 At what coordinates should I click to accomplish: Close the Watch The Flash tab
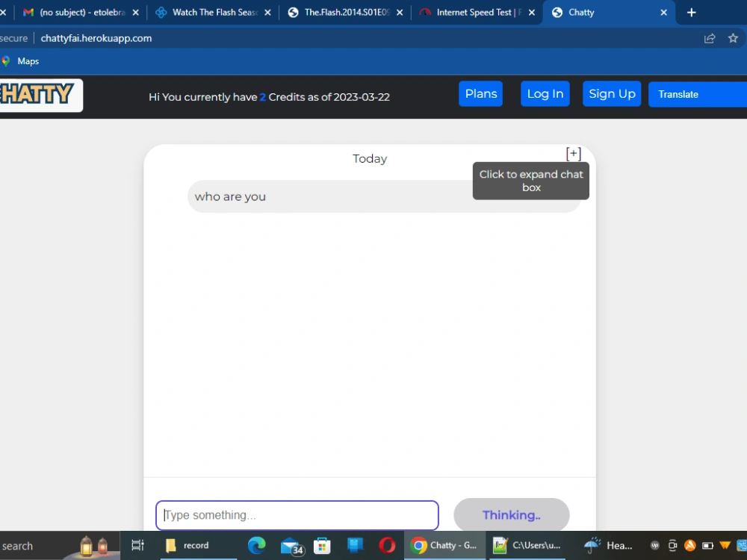coord(267,13)
